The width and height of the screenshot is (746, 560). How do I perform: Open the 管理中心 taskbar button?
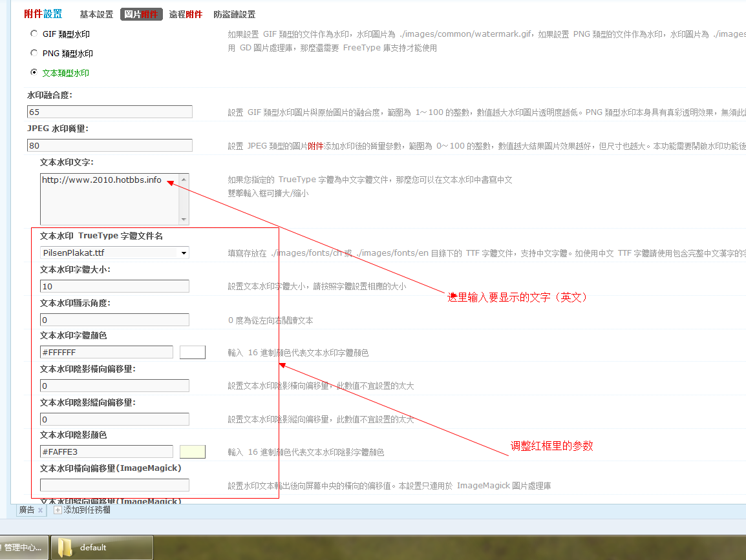23,548
